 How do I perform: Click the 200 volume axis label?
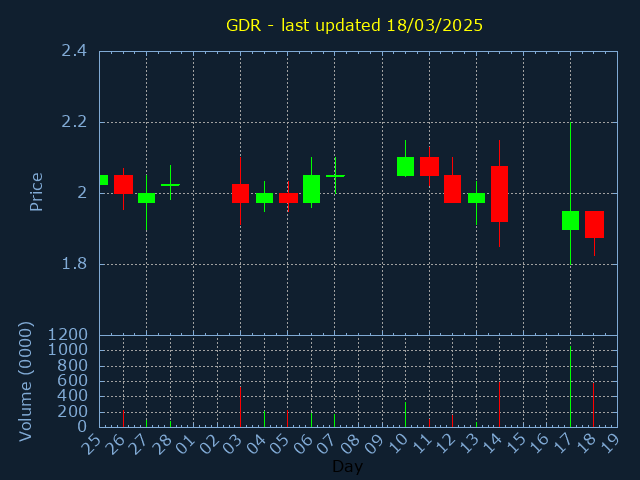(72, 412)
